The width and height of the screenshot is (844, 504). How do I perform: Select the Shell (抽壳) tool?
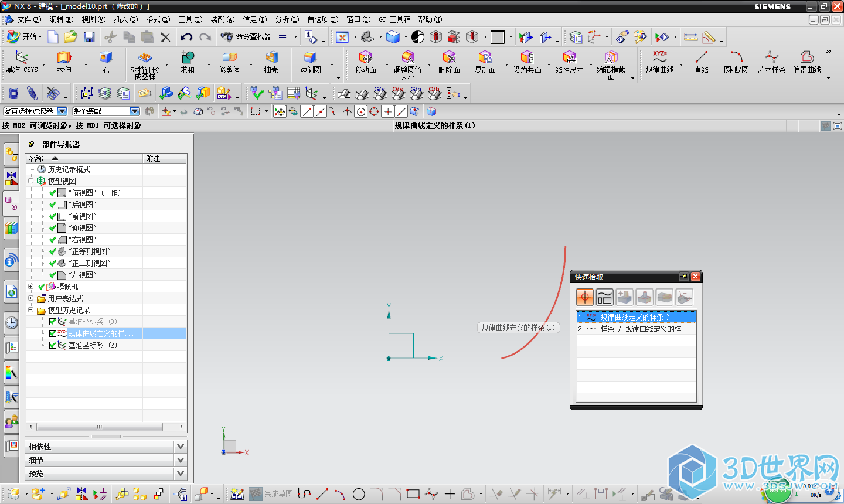tap(271, 62)
